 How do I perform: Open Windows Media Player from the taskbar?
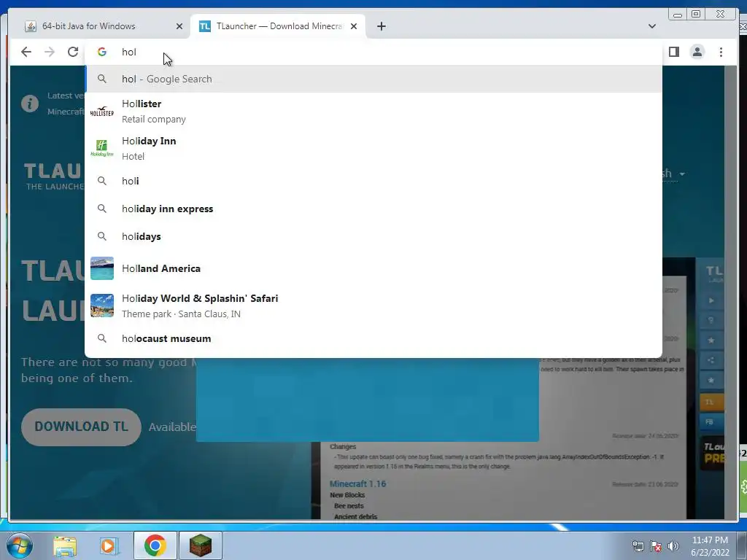[x=109, y=545]
